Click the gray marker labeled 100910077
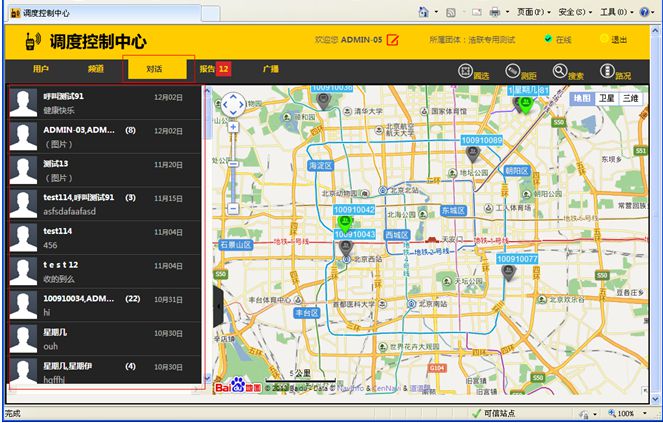 click(x=509, y=272)
